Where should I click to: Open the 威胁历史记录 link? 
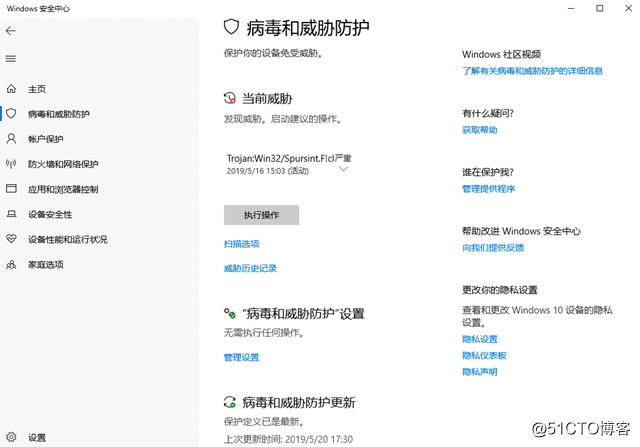(x=250, y=268)
